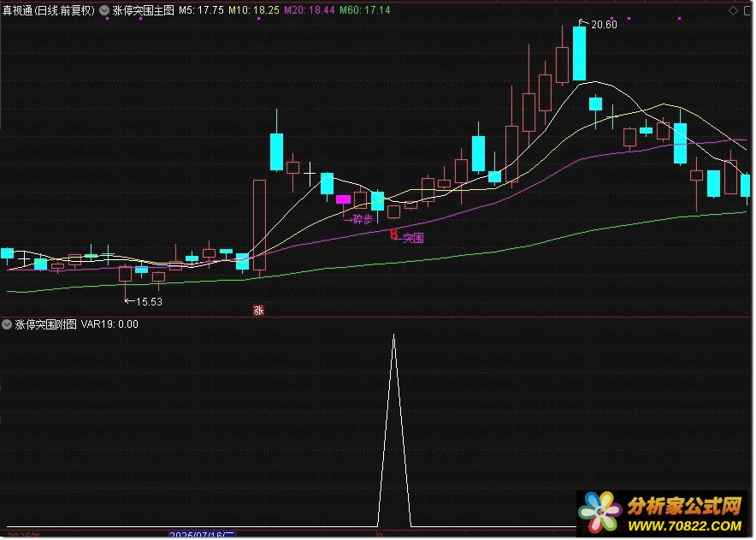Click the highlighted date marker on time axis
This screenshot has height=540, width=756.
202,535
